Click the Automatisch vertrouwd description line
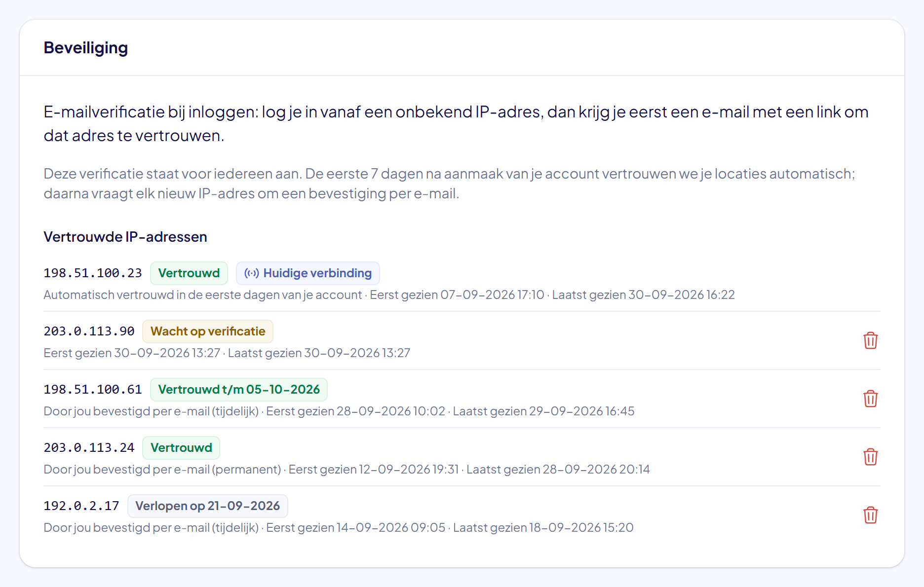This screenshot has width=924, height=587. point(389,295)
